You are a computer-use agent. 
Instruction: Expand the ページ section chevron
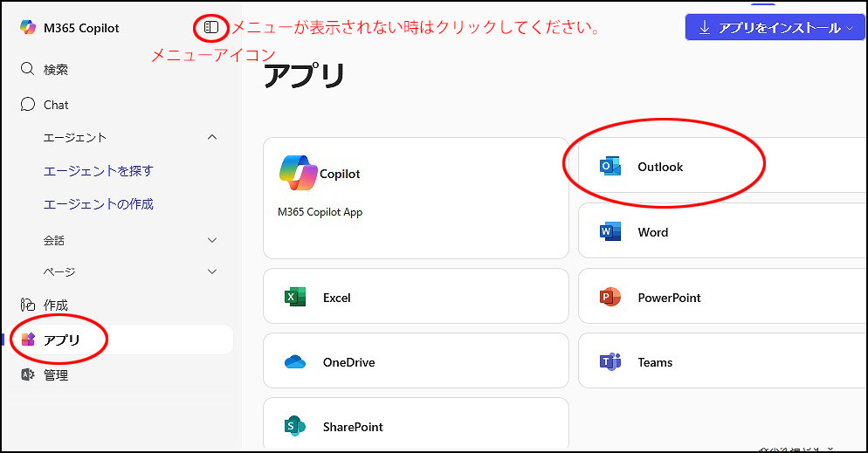click(212, 271)
